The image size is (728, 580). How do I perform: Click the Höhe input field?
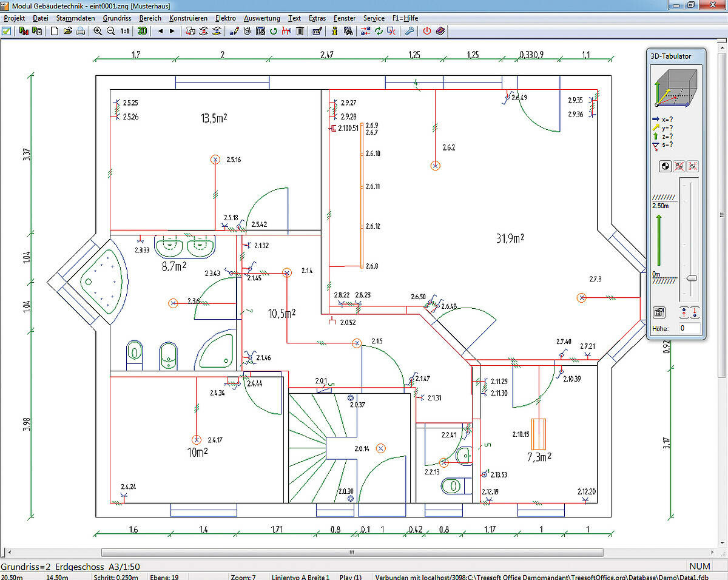[x=689, y=328]
